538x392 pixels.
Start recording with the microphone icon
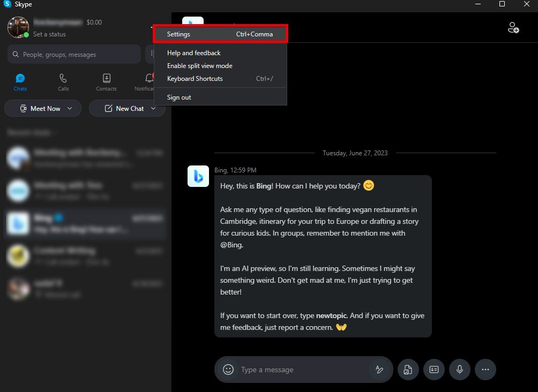point(459,370)
